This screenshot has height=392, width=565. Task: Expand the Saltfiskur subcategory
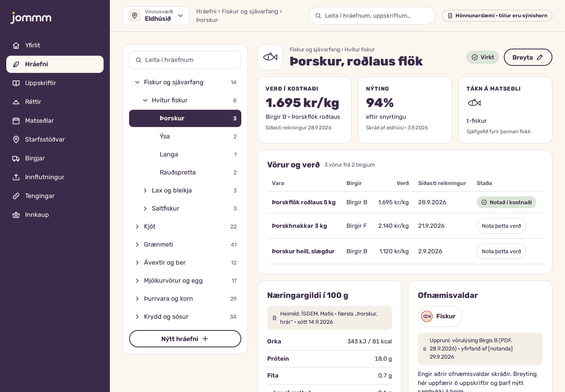click(x=145, y=209)
